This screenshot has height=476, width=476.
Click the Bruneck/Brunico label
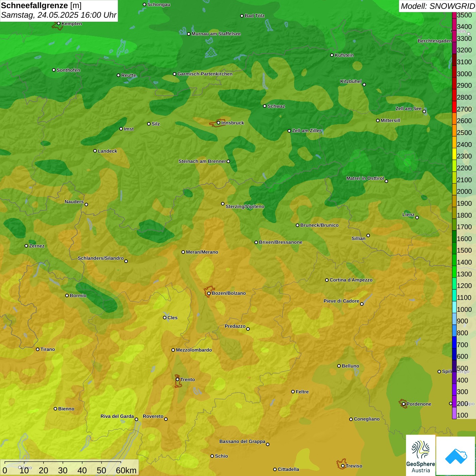point(320,225)
